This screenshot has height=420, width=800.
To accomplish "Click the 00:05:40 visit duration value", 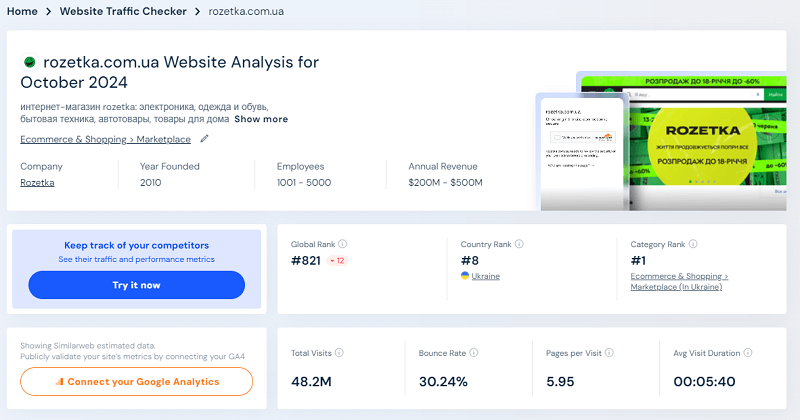I will tap(704, 382).
